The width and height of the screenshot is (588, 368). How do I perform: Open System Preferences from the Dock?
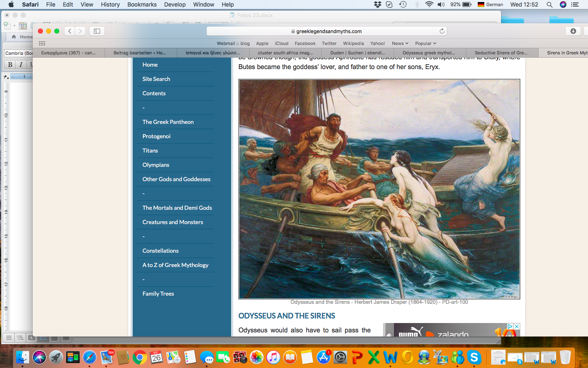[341, 357]
